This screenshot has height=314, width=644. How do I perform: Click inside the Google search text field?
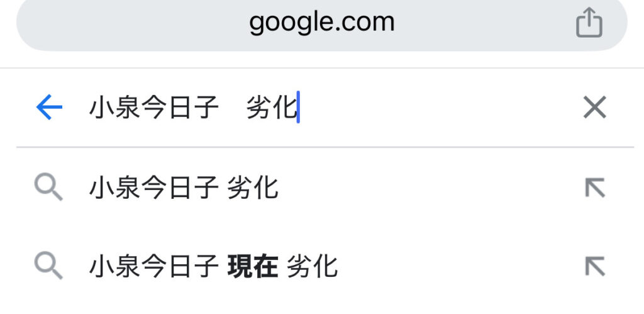328,107
